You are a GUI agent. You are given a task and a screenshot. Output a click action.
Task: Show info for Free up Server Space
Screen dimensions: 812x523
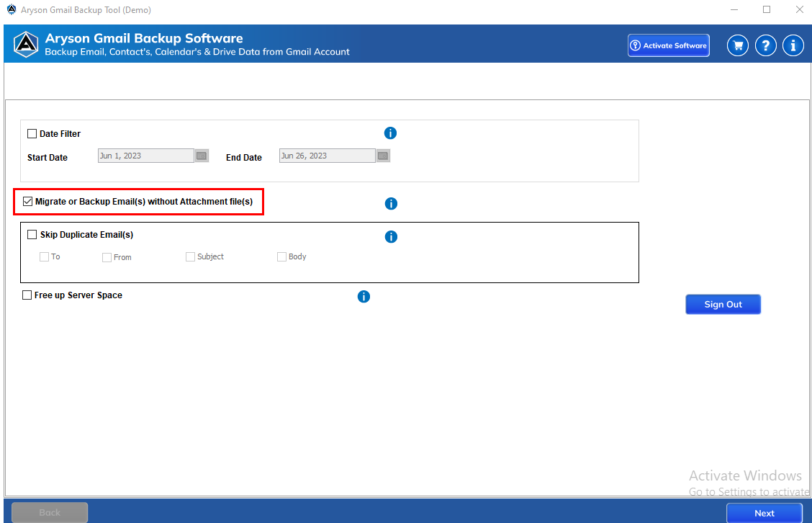pos(364,297)
